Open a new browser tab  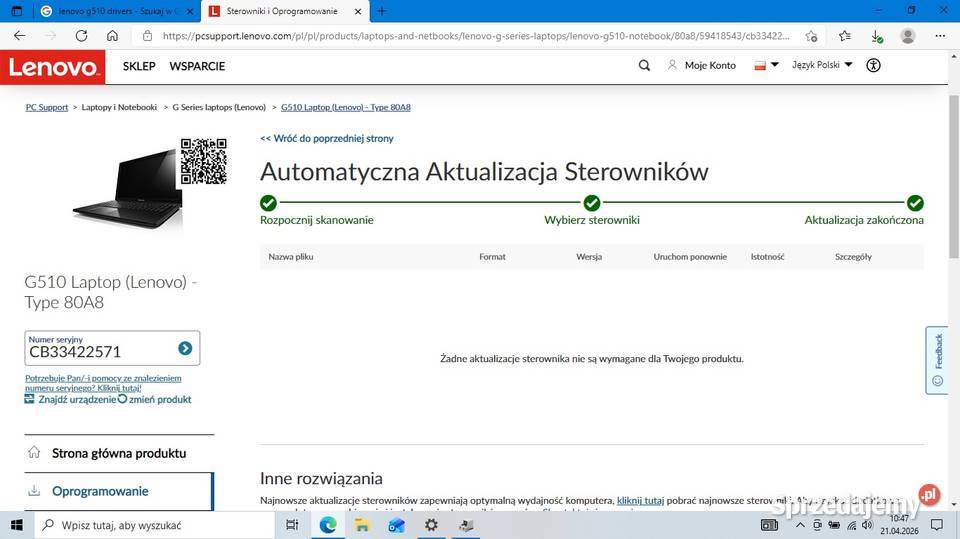(381, 11)
